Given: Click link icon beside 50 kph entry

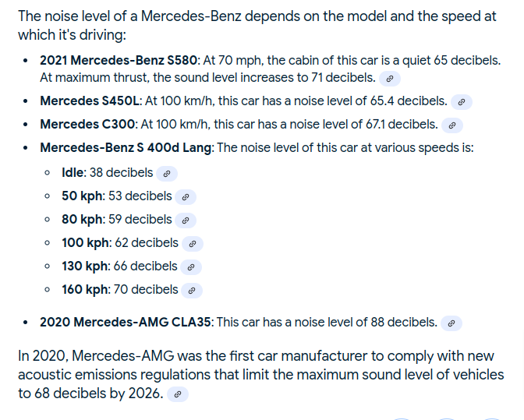Looking at the screenshot, I should (x=186, y=197).
